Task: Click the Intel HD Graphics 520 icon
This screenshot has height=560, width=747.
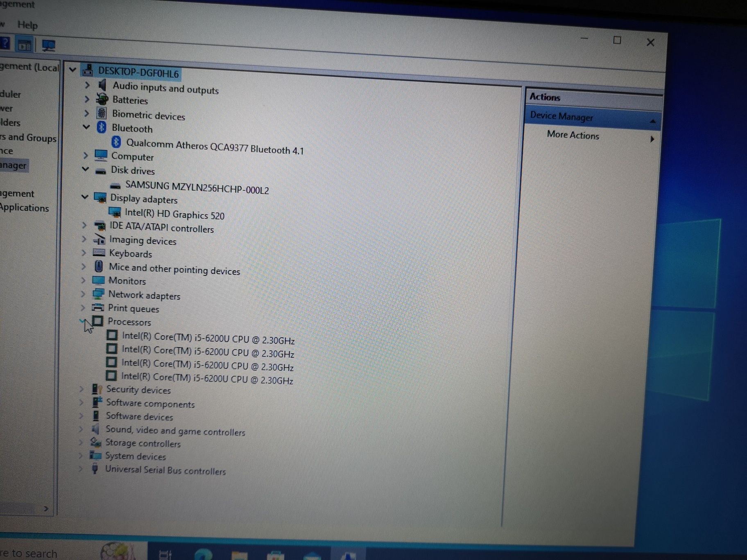Action: [115, 212]
